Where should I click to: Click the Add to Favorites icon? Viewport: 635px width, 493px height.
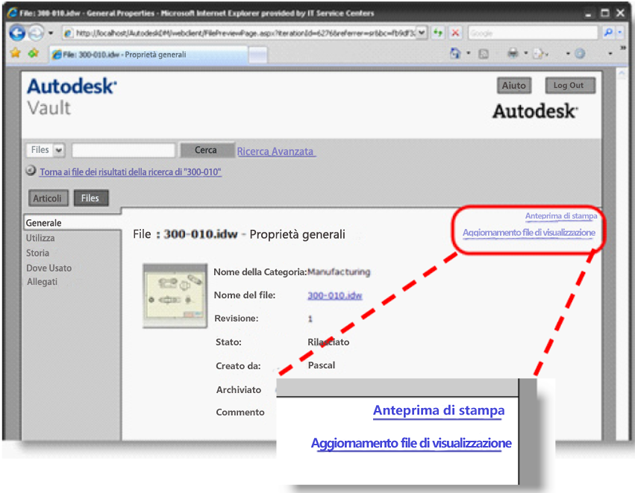click(34, 53)
